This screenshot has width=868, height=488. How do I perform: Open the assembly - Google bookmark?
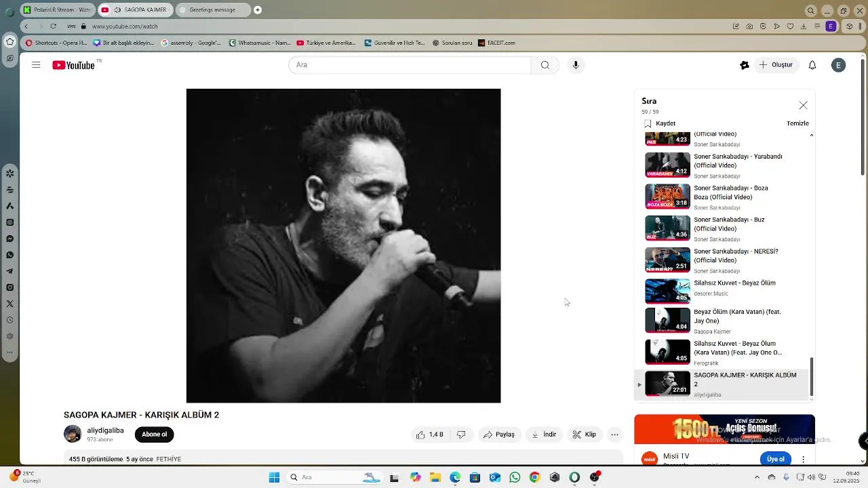(191, 43)
